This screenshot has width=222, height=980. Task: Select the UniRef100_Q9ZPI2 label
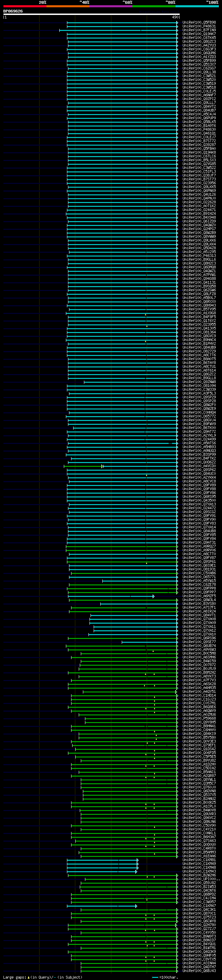(199, 99)
